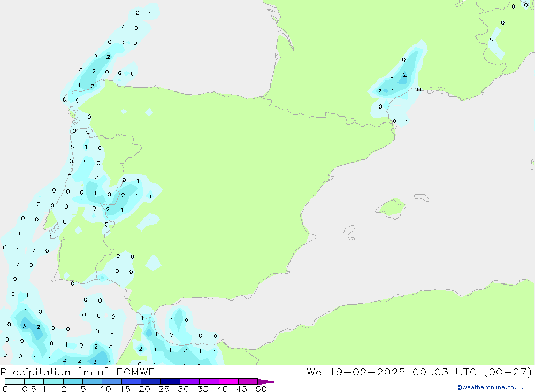Pick the 40–45 mm magenta legend swatch
Viewport: 535px width, 392px height.
(228, 381)
